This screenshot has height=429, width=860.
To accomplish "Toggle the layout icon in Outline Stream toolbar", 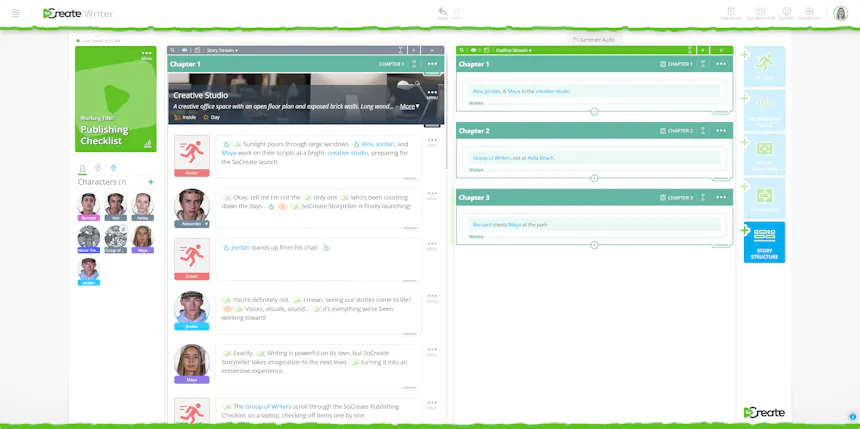I will point(486,50).
